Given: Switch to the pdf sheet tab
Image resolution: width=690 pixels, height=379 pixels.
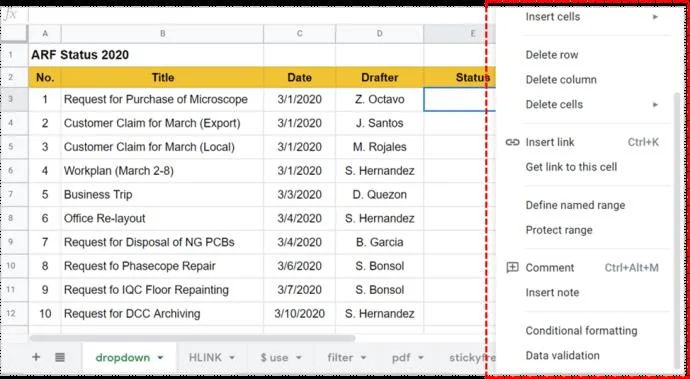Looking at the screenshot, I should pyautogui.click(x=401, y=357).
